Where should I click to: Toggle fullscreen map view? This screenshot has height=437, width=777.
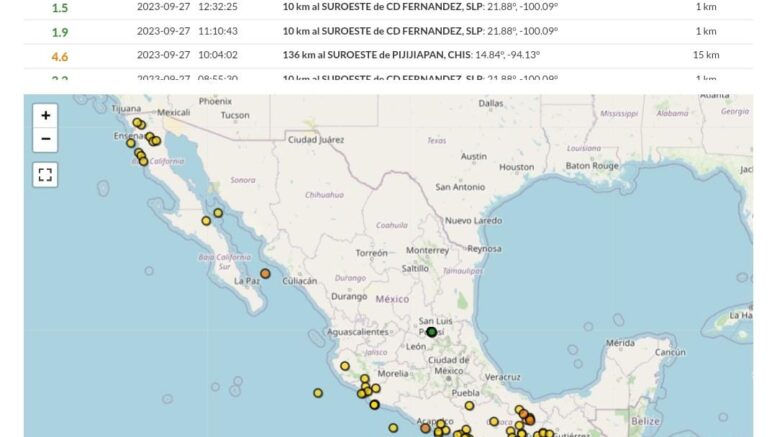(x=45, y=175)
